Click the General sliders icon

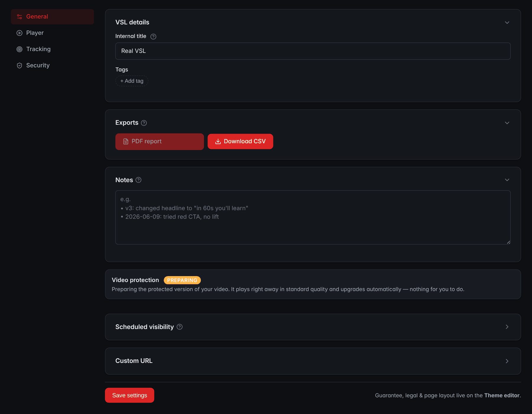pyautogui.click(x=20, y=17)
